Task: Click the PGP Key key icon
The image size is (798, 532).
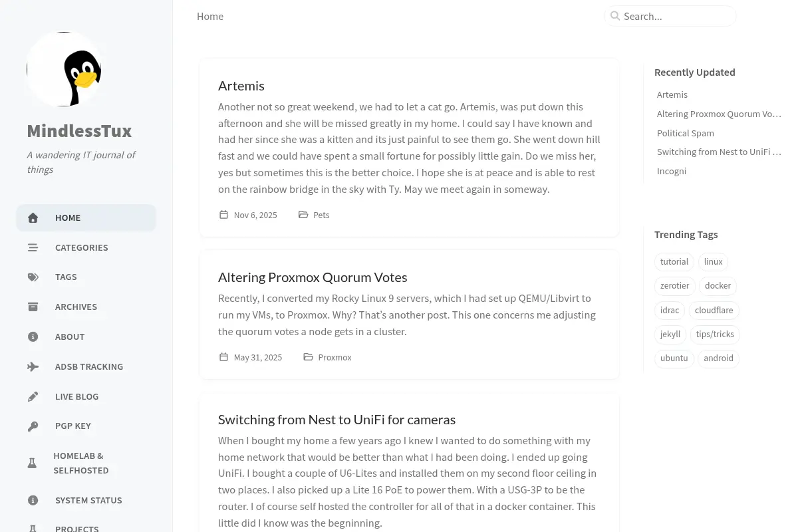Action: (x=33, y=426)
